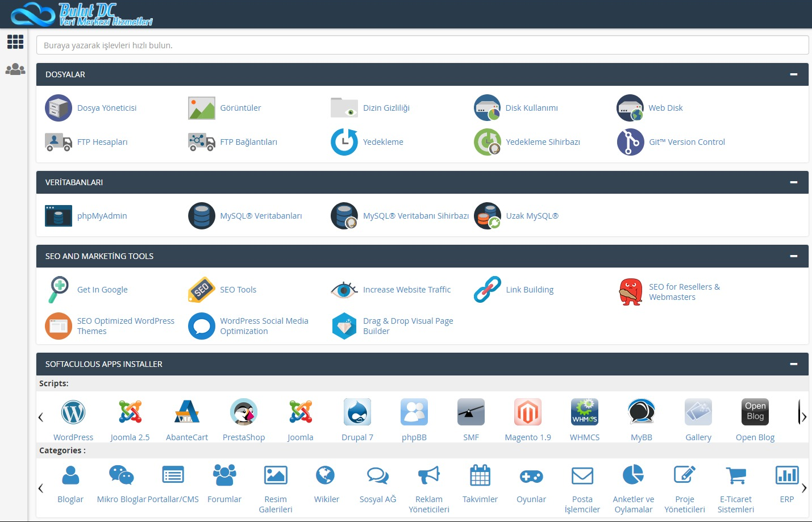Click the Yedekleme backup icon
Screen dimensions: 812x522
coord(344,142)
